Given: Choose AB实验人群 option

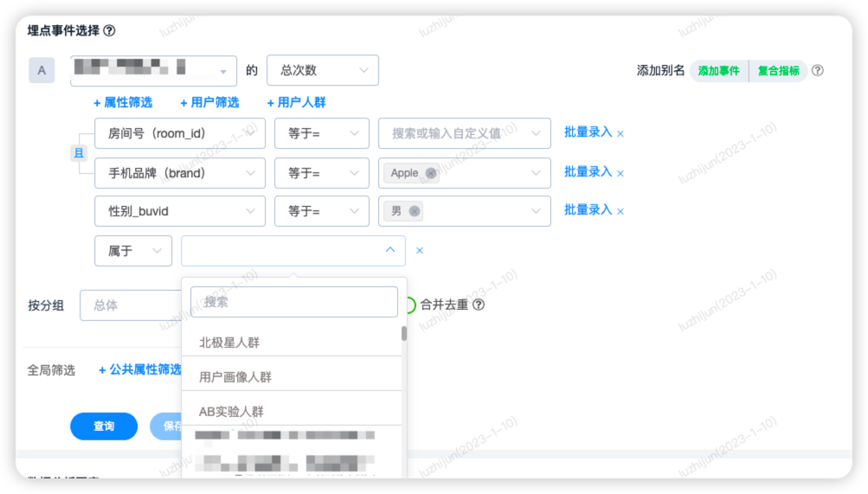Looking at the screenshot, I should pos(231,412).
